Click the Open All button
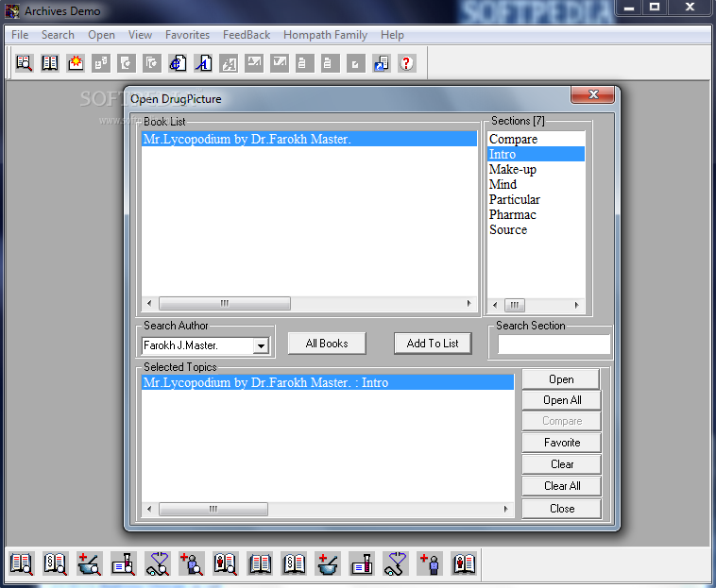 [562, 400]
